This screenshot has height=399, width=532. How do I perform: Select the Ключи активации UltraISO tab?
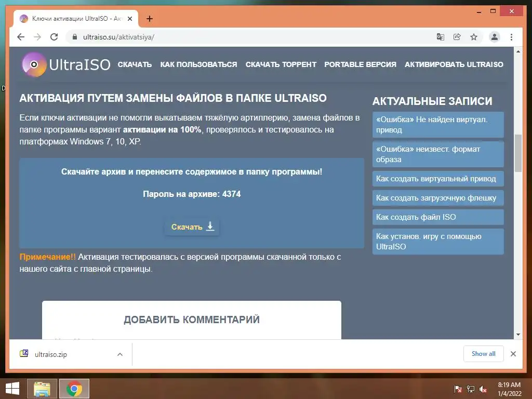(x=76, y=19)
